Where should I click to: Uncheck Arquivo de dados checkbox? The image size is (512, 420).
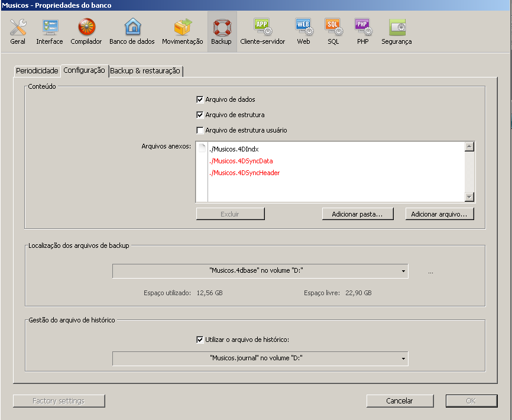tap(200, 99)
